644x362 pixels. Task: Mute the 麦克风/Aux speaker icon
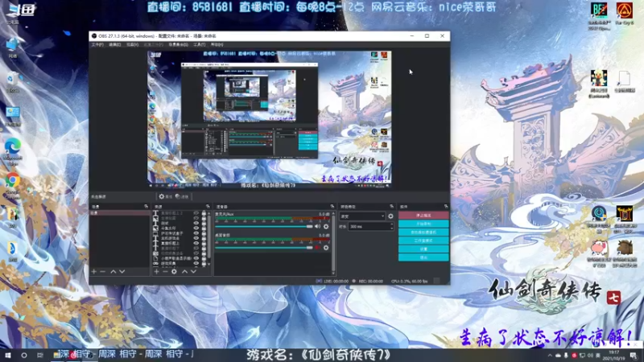[x=317, y=227]
